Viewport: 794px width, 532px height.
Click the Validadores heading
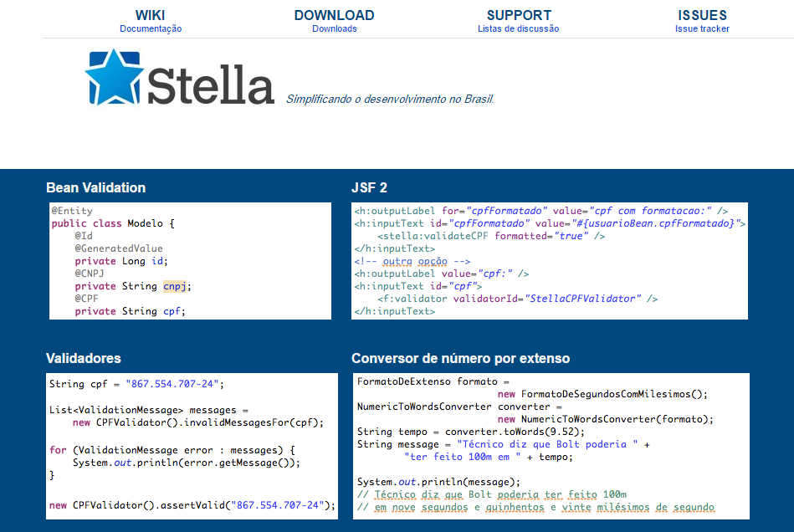coord(84,358)
